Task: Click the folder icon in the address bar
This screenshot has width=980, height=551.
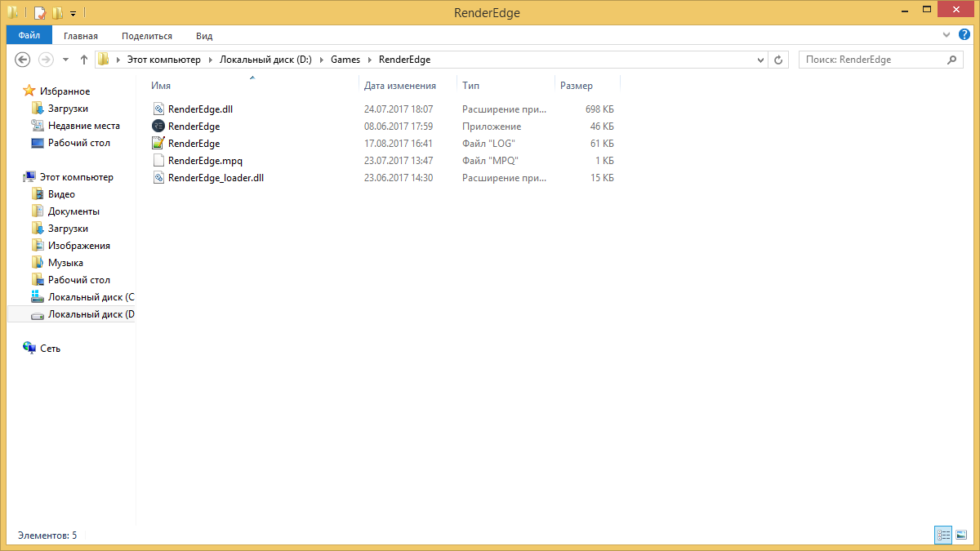Action: coord(104,60)
